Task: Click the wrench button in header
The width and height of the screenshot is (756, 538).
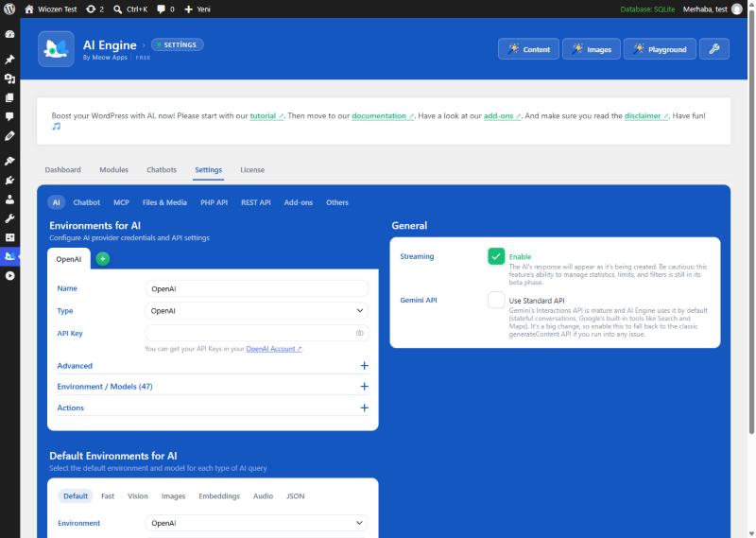Action: [714, 49]
